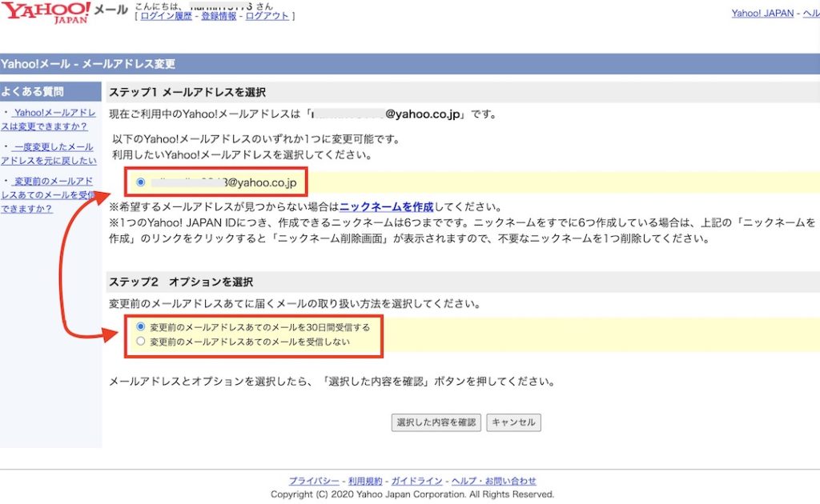
Task: Click the ヘルプ・お問い合わせ footer link
Action: tap(495, 480)
